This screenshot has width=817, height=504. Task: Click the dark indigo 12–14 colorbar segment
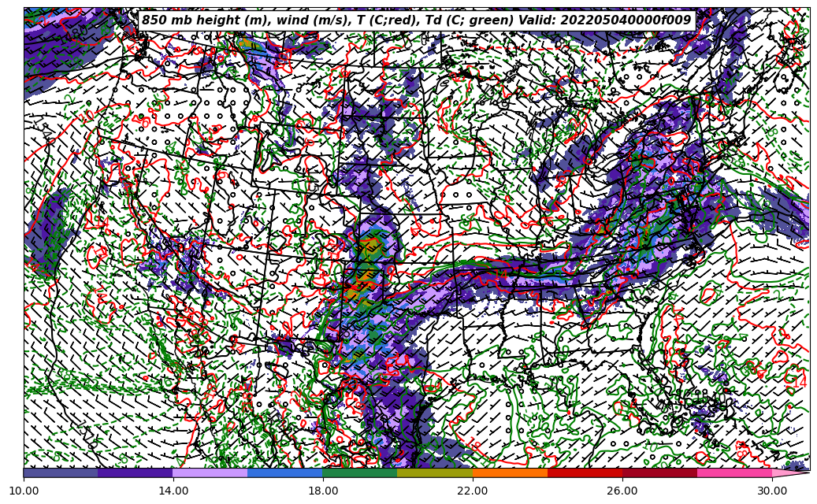click(x=136, y=472)
